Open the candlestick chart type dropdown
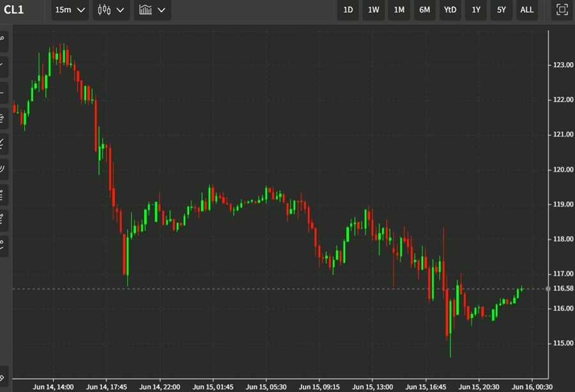Viewport: 575px width, 392px height. point(111,10)
